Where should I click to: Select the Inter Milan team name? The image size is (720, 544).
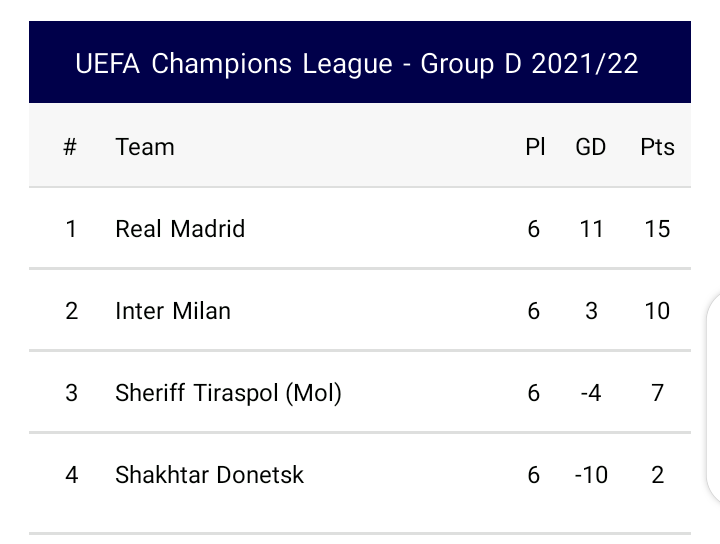173,311
